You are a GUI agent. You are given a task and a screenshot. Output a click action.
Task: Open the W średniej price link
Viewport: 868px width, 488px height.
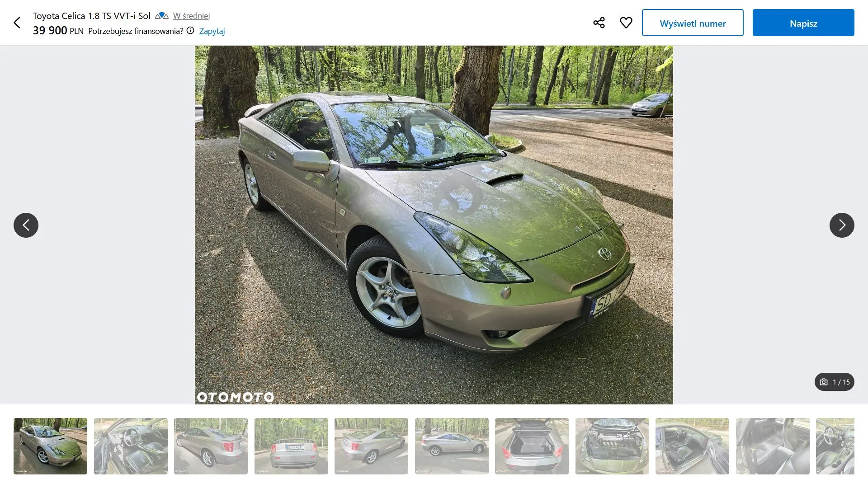[x=191, y=16]
